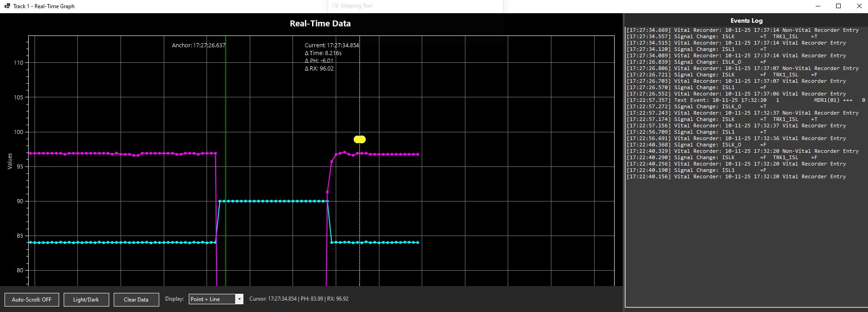Select log entry at 17:27:26.721

click(722, 75)
